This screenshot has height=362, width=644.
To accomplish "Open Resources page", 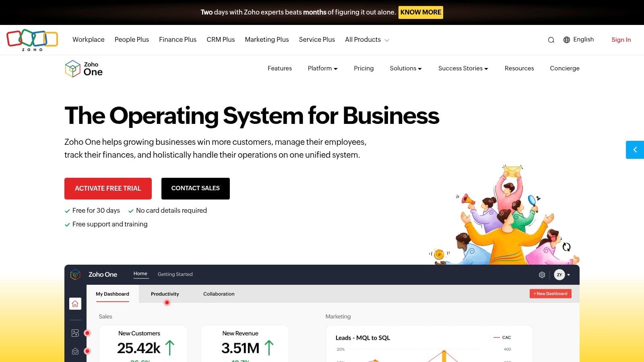I will point(519,68).
